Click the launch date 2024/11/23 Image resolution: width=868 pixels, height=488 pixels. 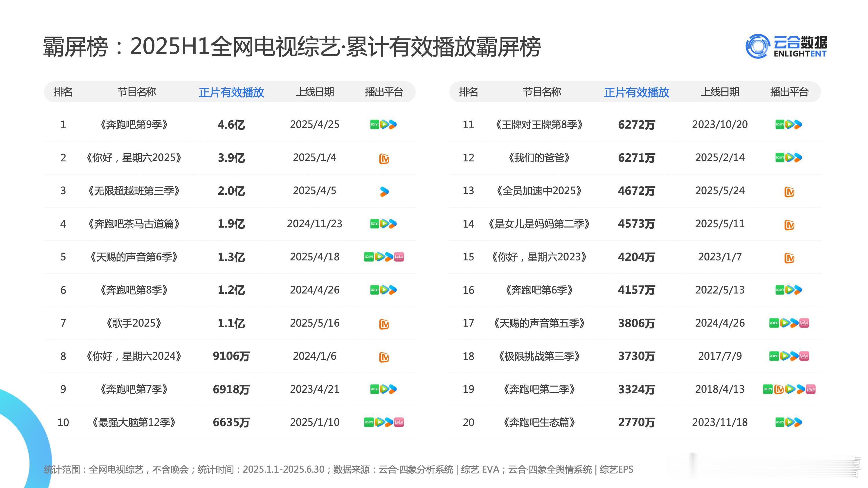(x=315, y=224)
